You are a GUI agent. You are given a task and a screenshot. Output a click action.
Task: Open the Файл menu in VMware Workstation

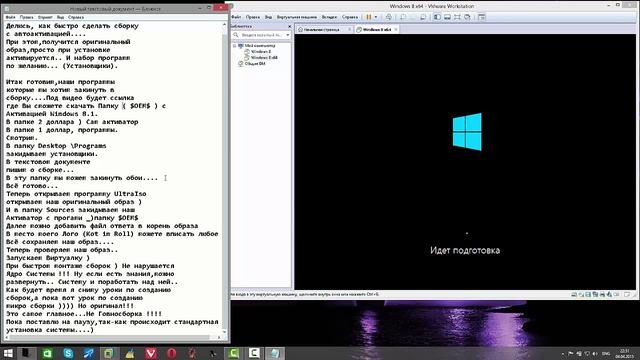236,17
